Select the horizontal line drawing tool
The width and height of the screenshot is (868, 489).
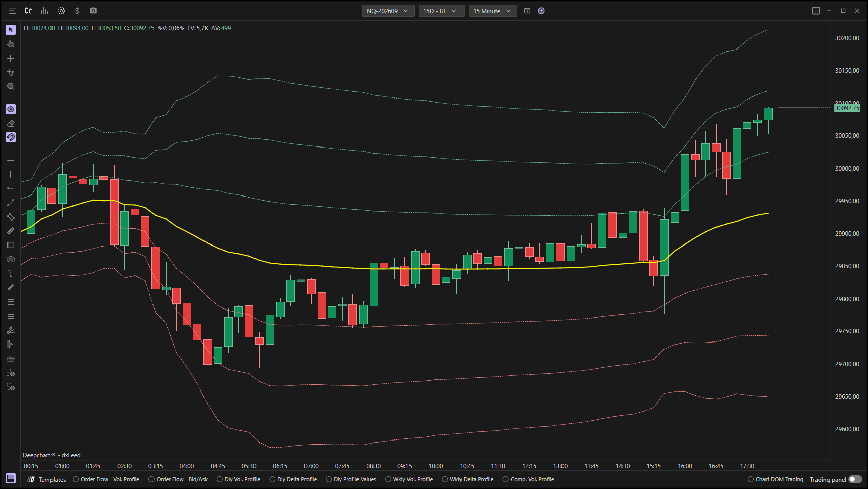(11, 160)
